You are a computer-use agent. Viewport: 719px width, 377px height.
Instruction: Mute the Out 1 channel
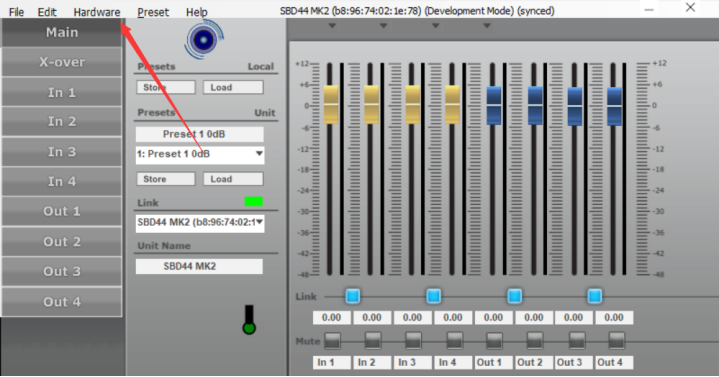(x=494, y=341)
